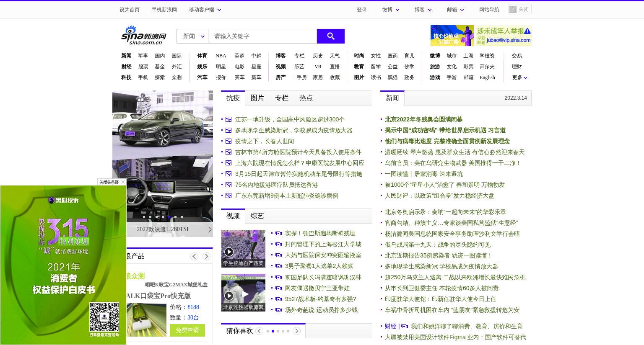Click the QR code on green ad
644x345 pixels.
104,317
